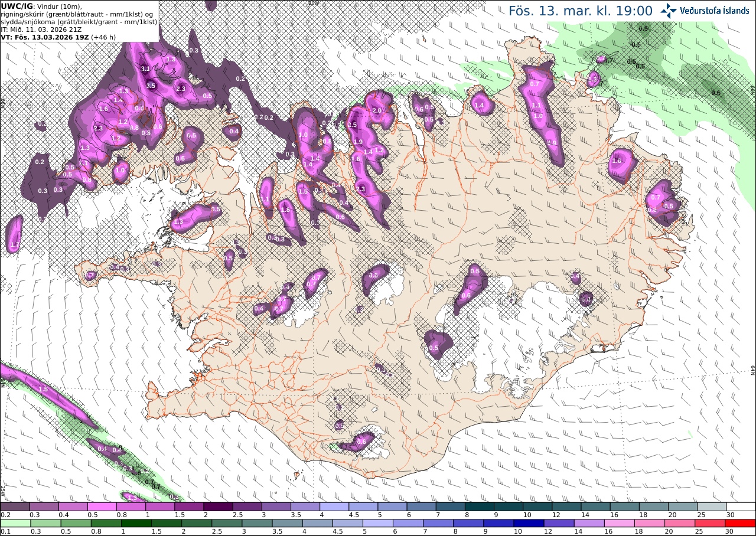Viewport: 756px width, 536px height.
Task: Select the dark purple-gray swatch labeled 0.2
Action: 15,506
